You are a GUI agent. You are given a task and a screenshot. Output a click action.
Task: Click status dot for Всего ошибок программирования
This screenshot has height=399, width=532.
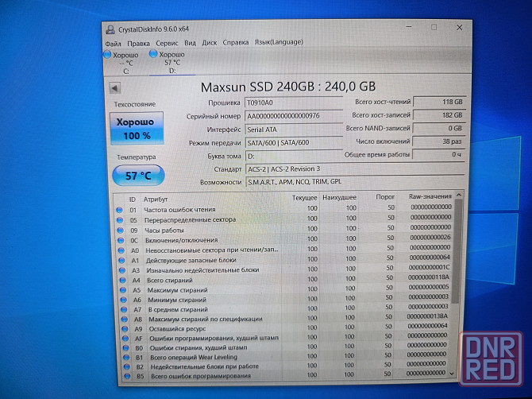[x=127, y=376]
